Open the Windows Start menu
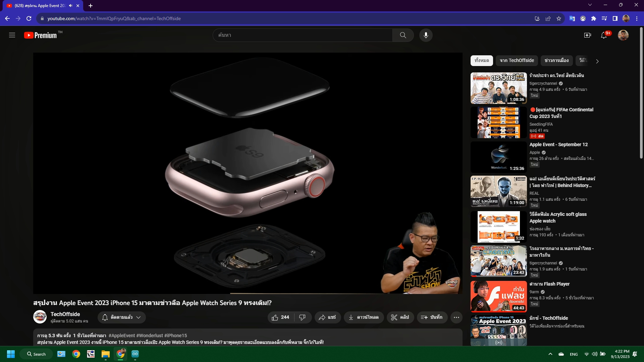This screenshot has height=362, width=644. pos(11,354)
